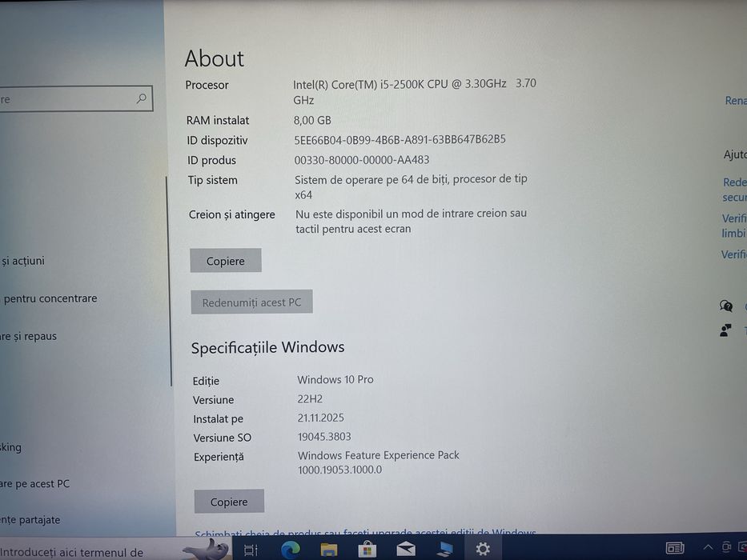This screenshot has width=747, height=560.
Task: Open File Explorer from the taskbar
Action: pos(329,550)
